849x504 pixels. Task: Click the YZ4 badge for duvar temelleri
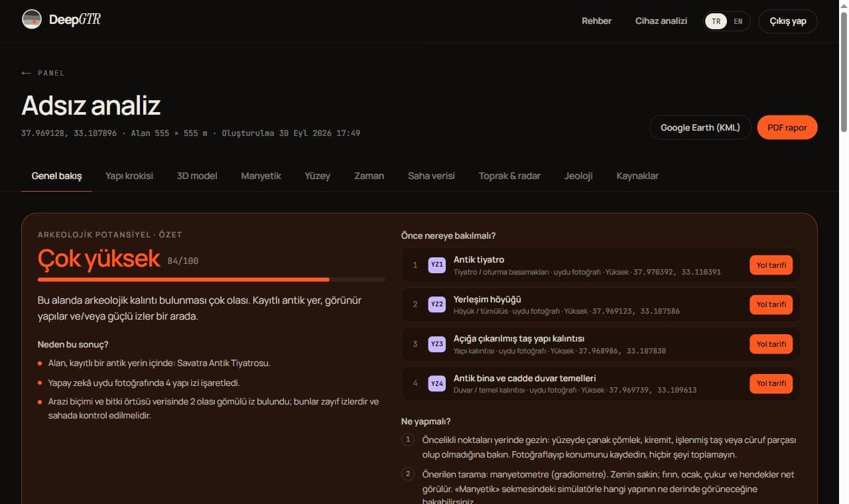pyautogui.click(x=437, y=383)
